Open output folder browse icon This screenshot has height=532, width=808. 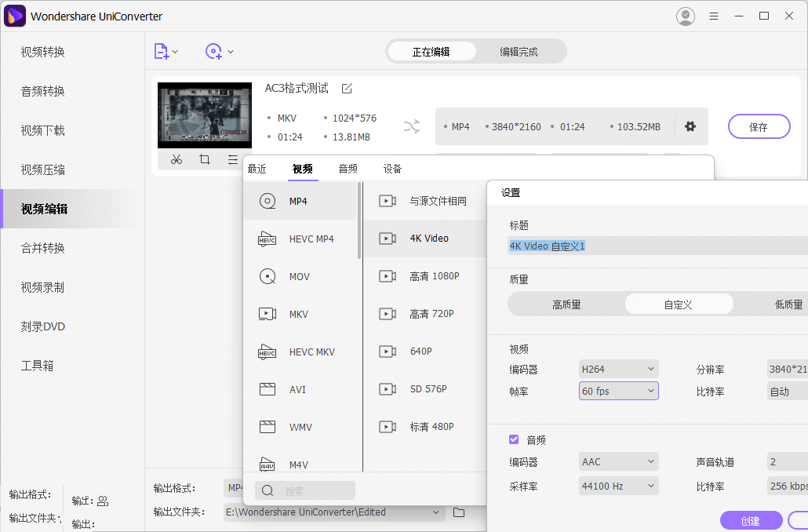(x=459, y=512)
